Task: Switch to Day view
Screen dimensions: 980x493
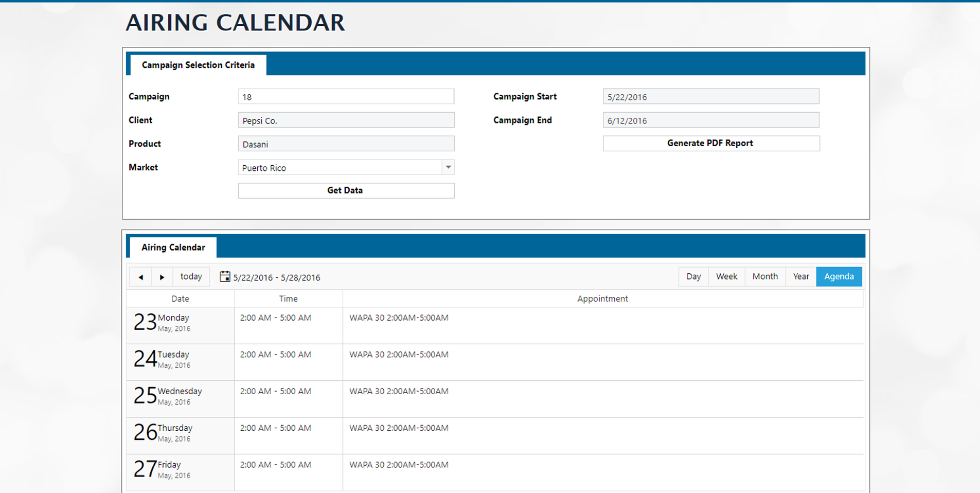Action: (693, 276)
